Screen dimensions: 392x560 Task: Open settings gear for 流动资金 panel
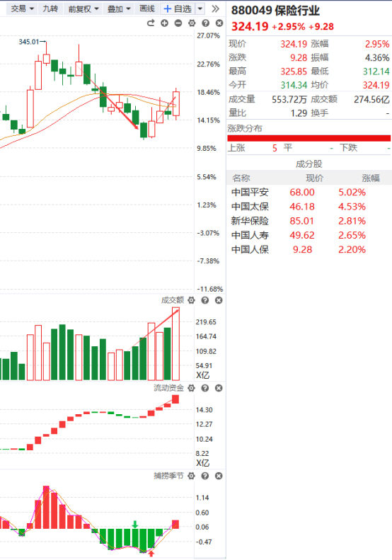coord(191,388)
